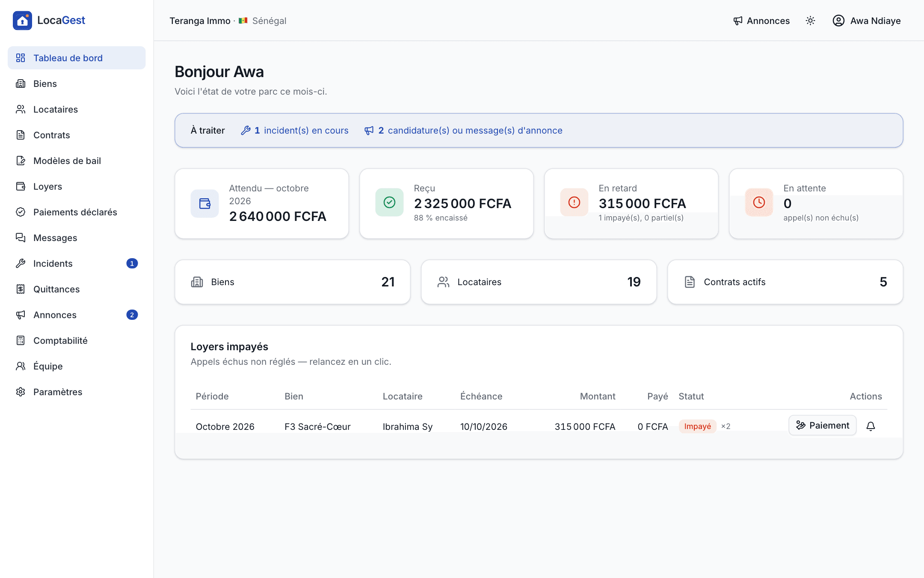
Task: Click the Échéance column header
Action: click(x=481, y=396)
